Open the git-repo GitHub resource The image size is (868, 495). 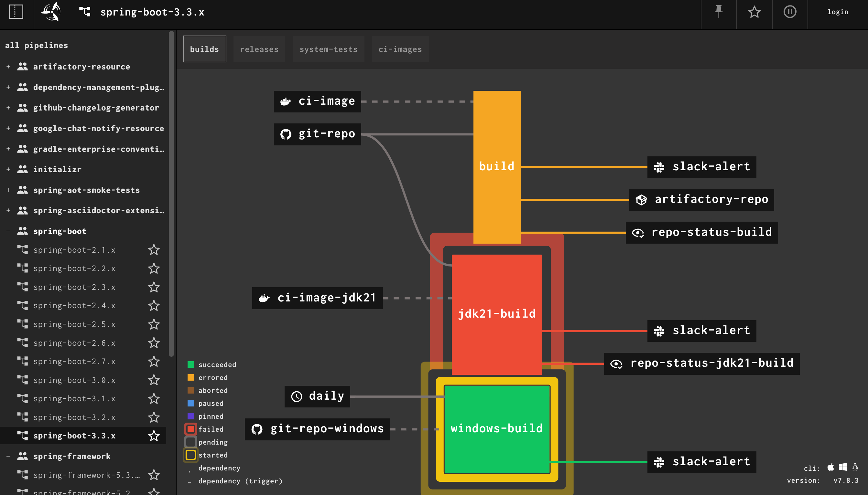[317, 134]
